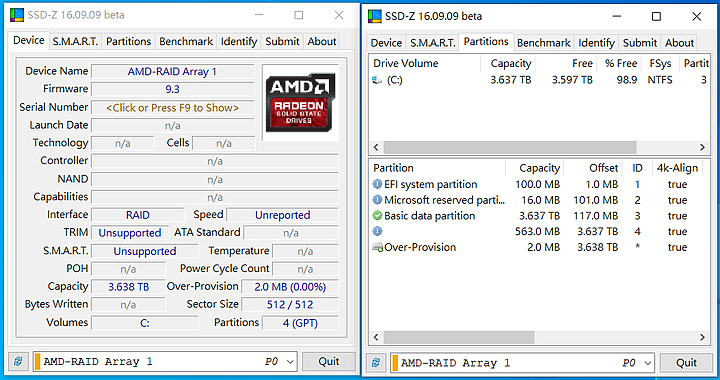
Task: Click Offset column header
Action: click(592, 168)
